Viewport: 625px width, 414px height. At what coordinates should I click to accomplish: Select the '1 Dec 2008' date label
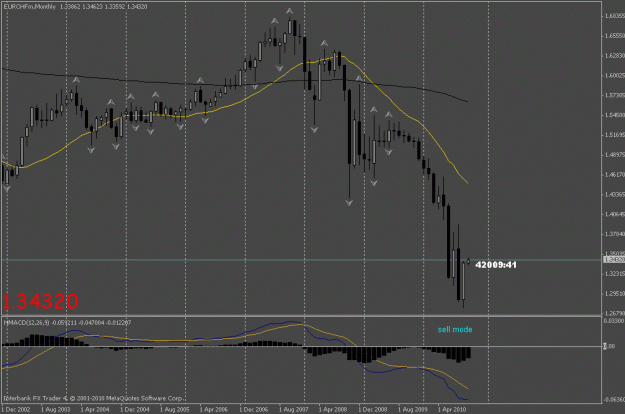click(x=373, y=409)
